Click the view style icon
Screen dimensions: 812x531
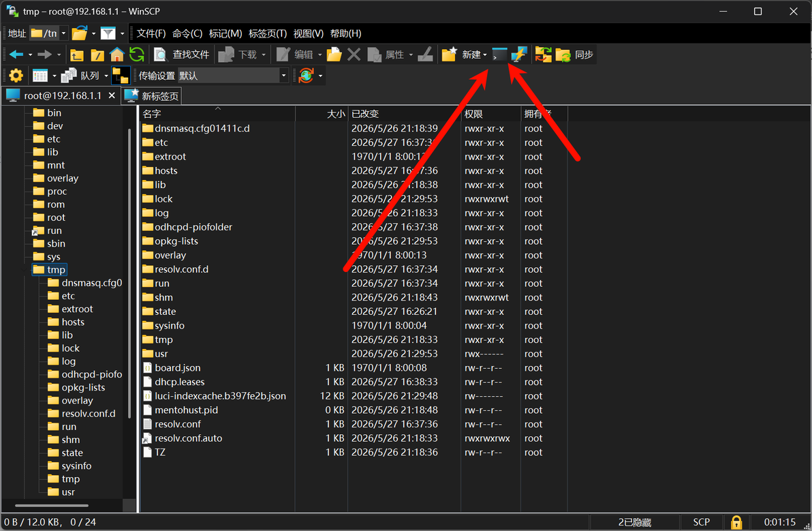point(40,76)
